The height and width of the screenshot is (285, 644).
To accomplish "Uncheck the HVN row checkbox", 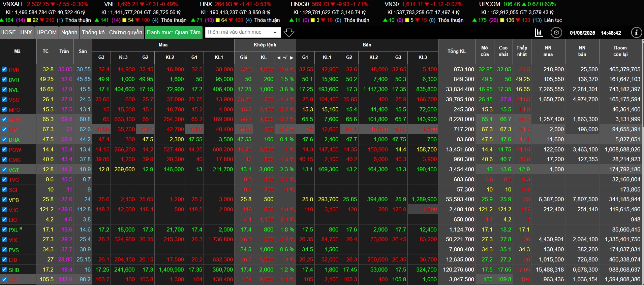I will [x=4, y=69].
